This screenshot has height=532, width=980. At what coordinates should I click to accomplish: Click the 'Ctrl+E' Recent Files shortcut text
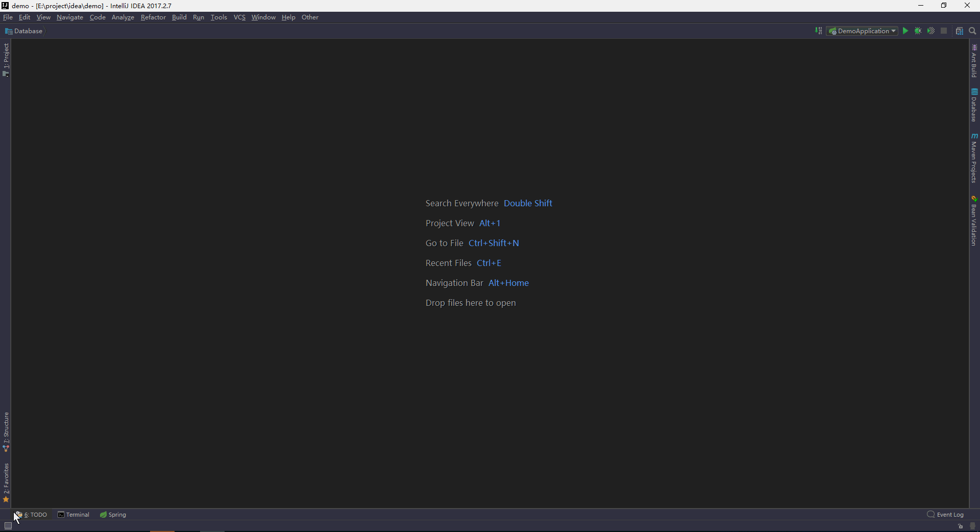coord(489,263)
